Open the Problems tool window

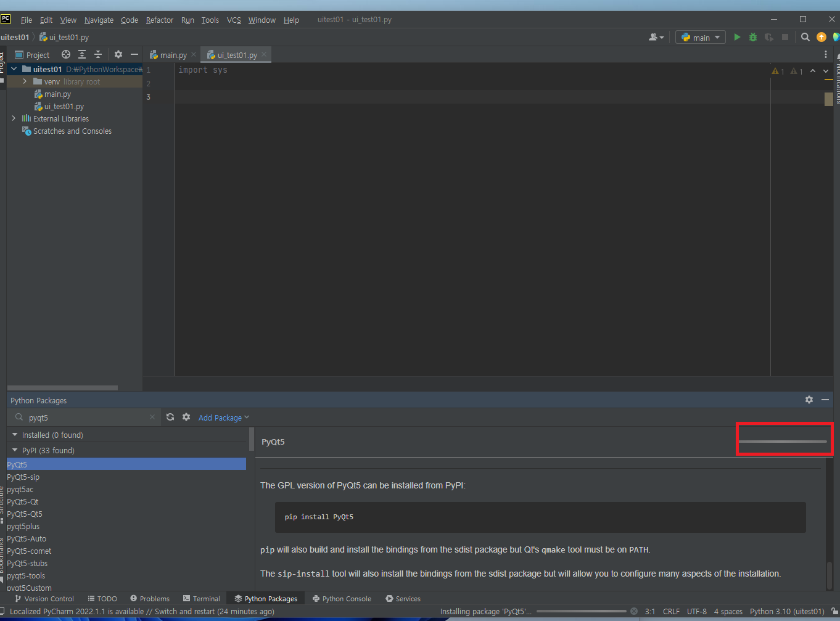click(150, 598)
